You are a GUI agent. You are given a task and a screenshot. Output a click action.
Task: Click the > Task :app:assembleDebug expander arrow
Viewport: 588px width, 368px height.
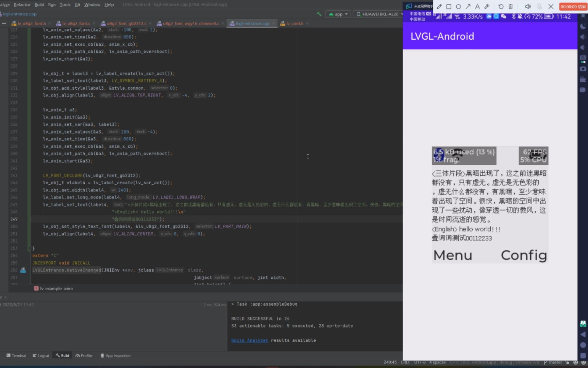coord(233,304)
